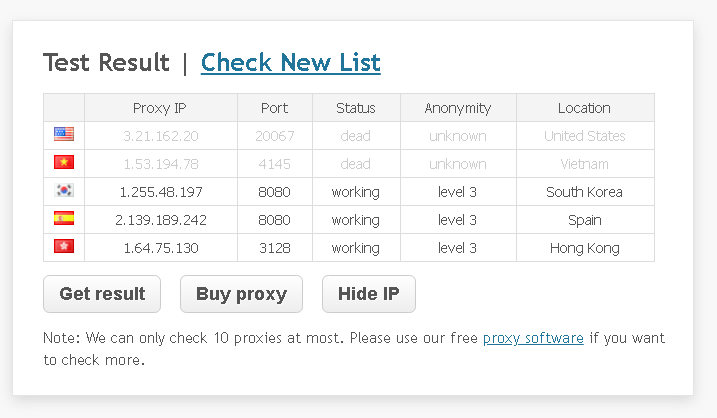Open the Check New List link

tap(290, 63)
